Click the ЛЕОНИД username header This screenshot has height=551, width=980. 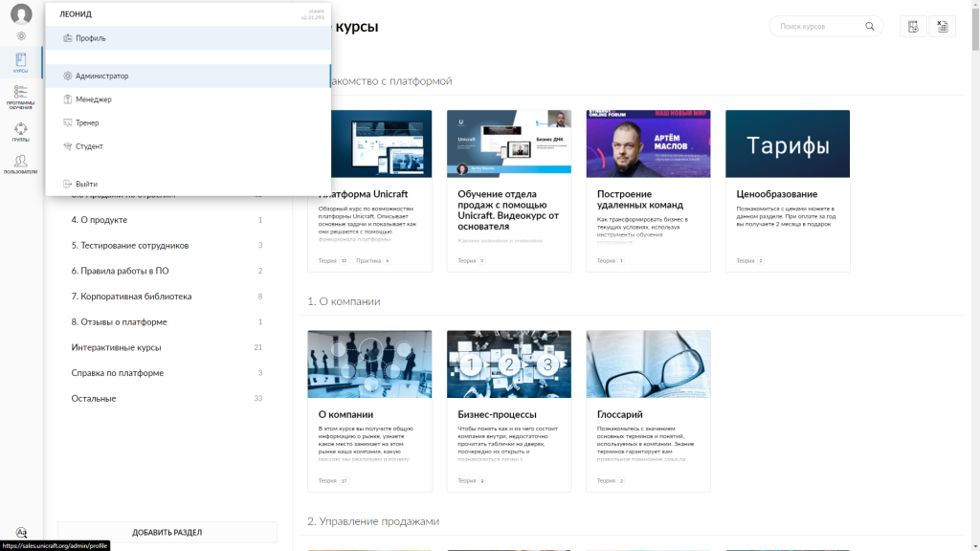(76, 13)
